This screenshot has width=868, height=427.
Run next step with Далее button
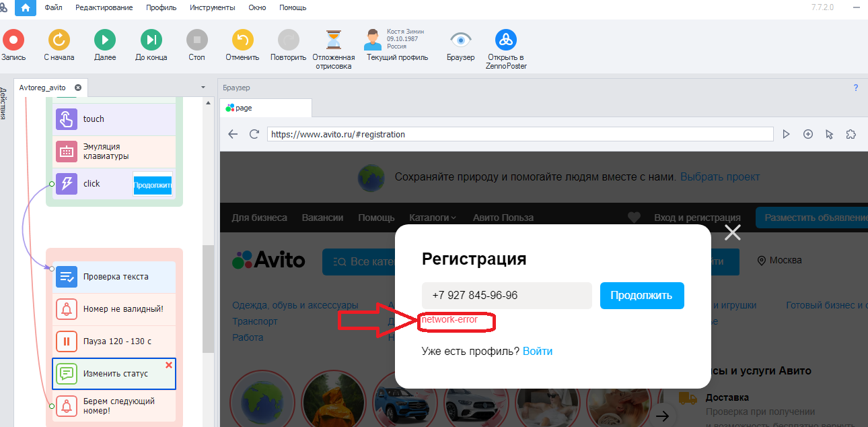tap(105, 45)
